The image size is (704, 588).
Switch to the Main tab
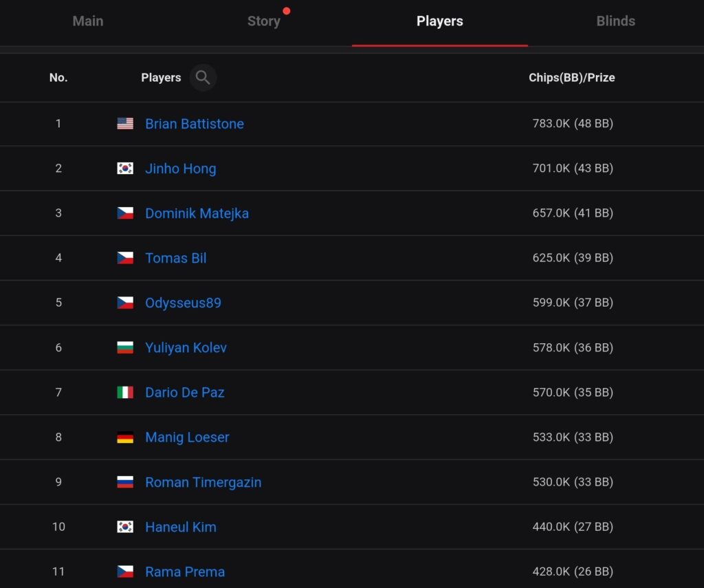[88, 21]
